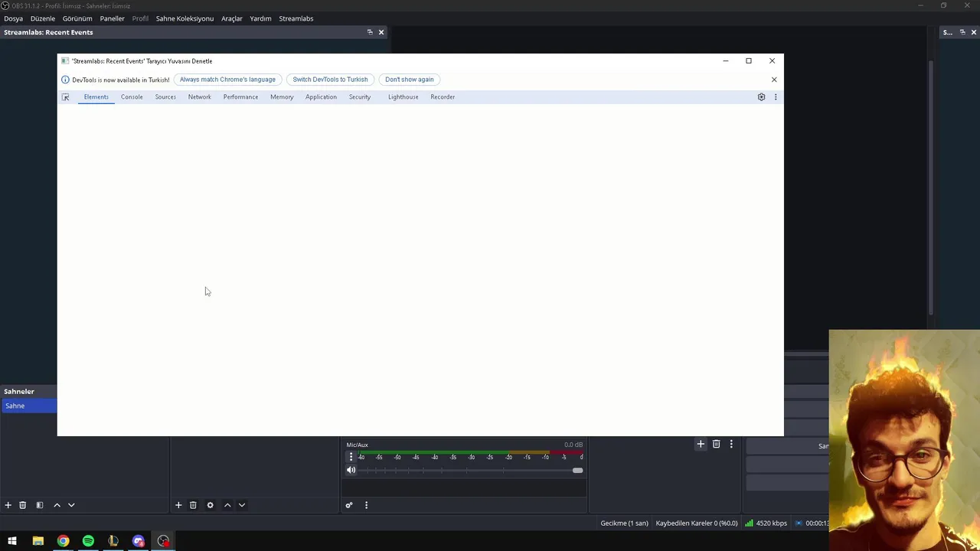Move scene down arrow in Sahneler panel
The width and height of the screenshot is (980, 551).
(x=71, y=505)
